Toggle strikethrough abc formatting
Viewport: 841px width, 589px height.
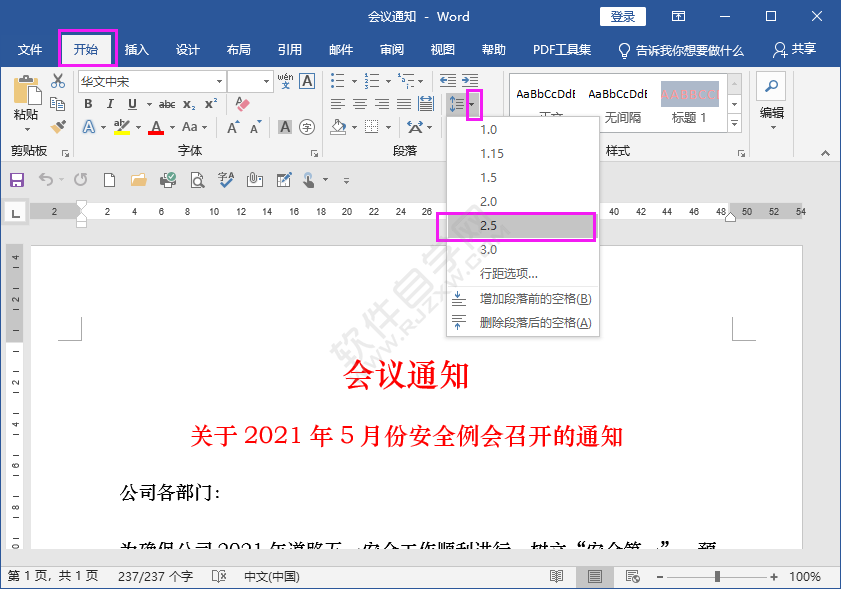tap(167, 104)
